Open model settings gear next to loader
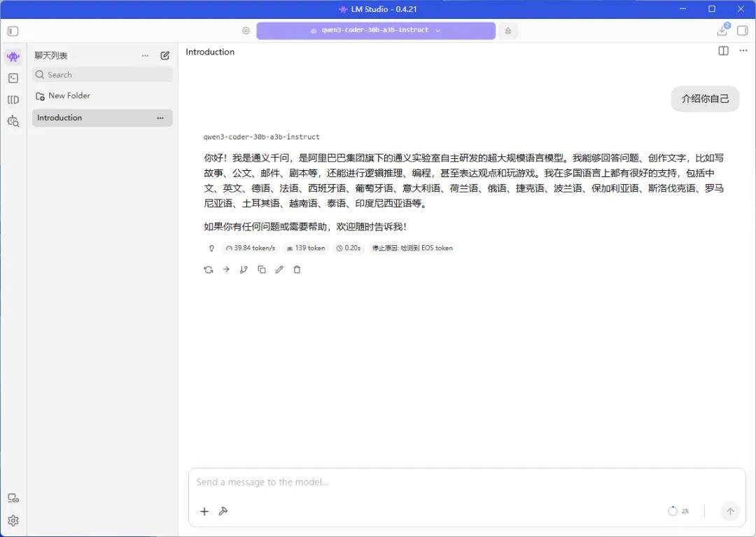Viewport: 756px width, 537px height. tap(246, 30)
